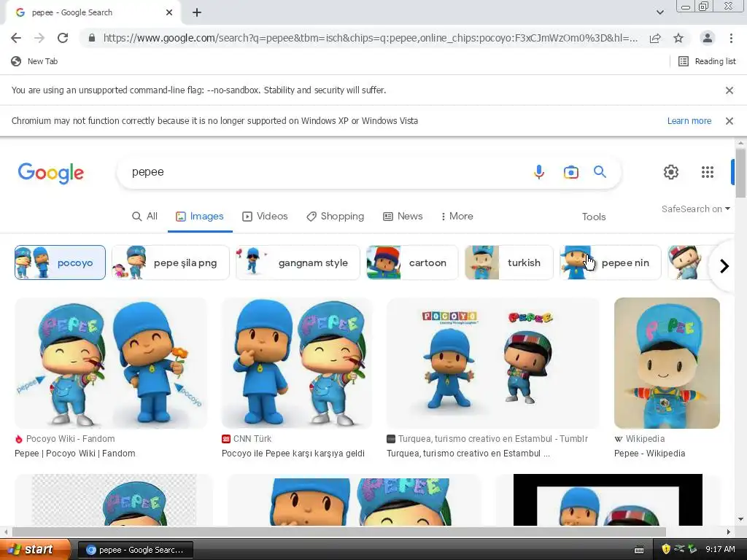Apply the pepee nin filter chip
This screenshot has width=747, height=560.
611,262
